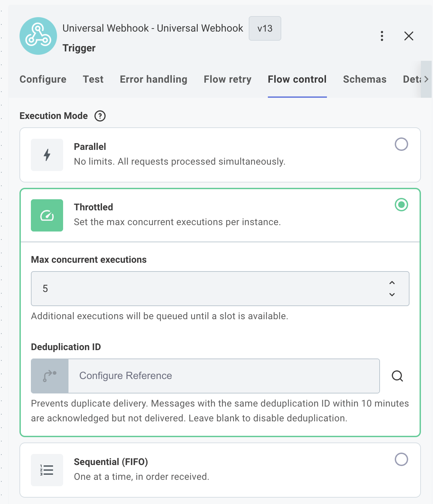This screenshot has height=504, width=433.
Task: Close the trigger configuration panel
Action: point(408,36)
